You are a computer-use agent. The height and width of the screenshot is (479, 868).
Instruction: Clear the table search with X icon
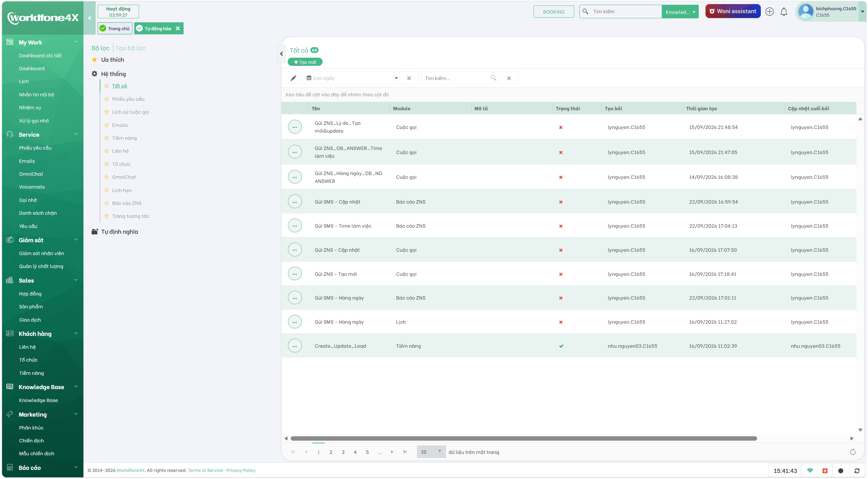[x=509, y=78]
